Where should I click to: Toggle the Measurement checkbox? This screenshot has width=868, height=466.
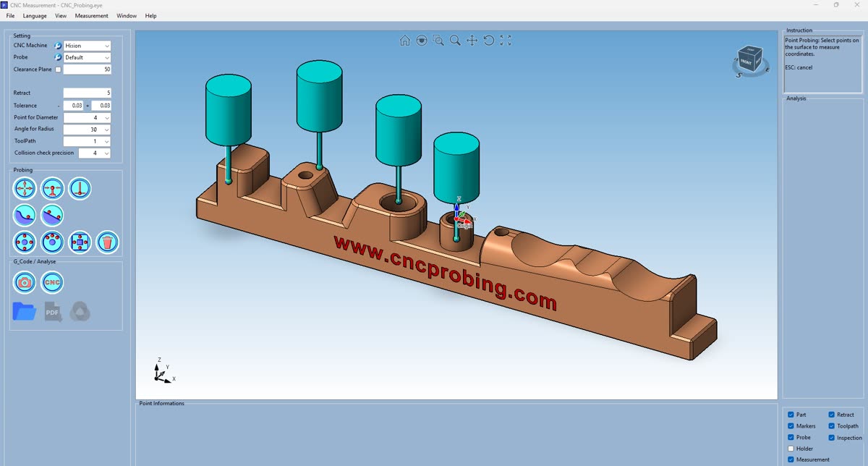(x=791, y=459)
